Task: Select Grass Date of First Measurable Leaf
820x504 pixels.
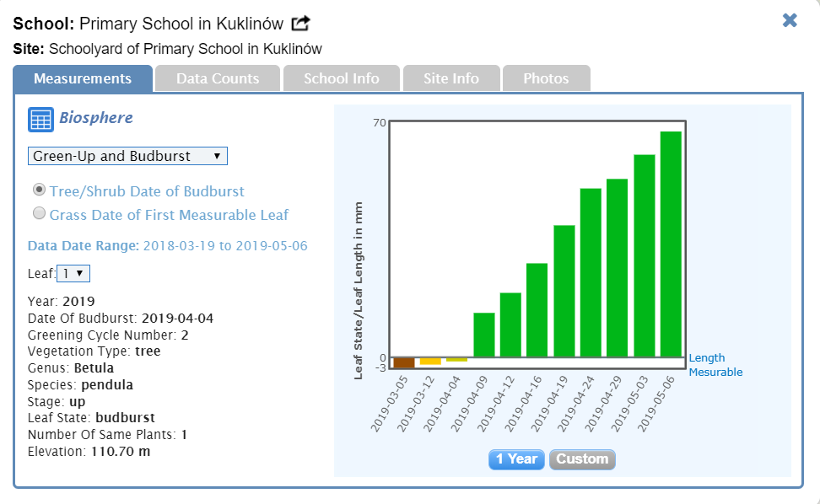Action: tap(39, 214)
